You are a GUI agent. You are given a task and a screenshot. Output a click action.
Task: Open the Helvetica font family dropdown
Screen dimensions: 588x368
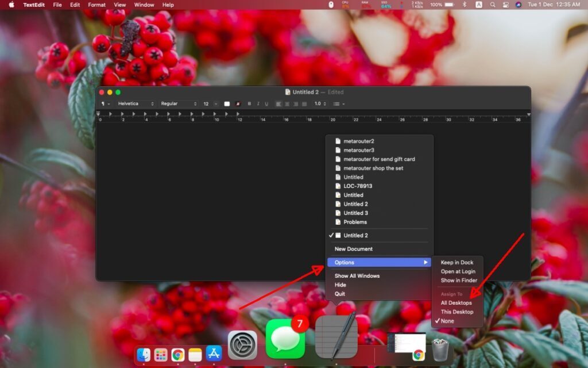pyautogui.click(x=136, y=104)
